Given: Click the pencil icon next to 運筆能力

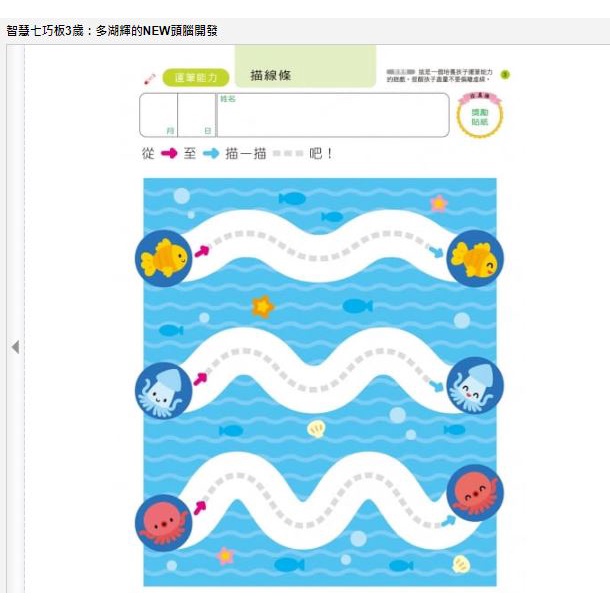Looking at the screenshot, I should (150, 79).
